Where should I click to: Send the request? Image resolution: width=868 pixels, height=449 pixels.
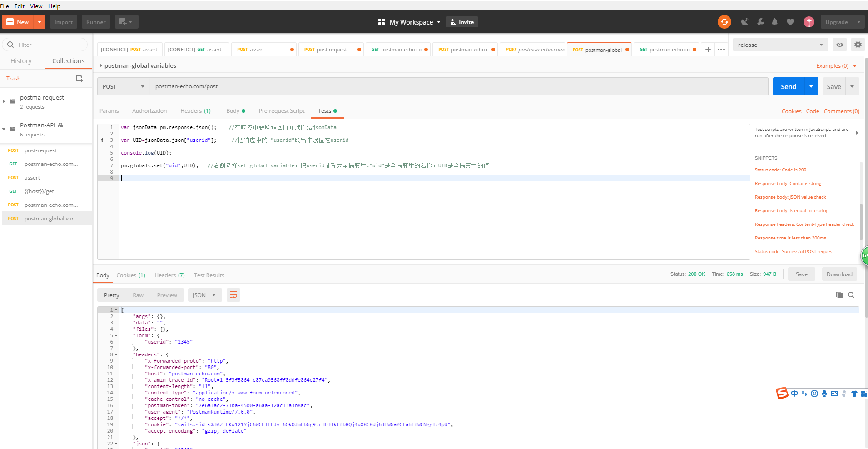point(789,86)
